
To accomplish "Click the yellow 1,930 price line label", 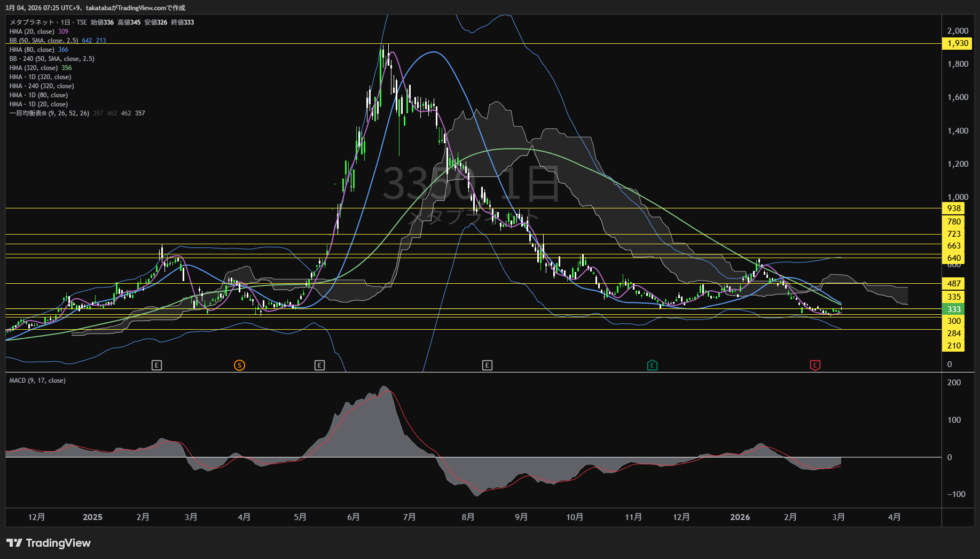I will click(x=957, y=43).
